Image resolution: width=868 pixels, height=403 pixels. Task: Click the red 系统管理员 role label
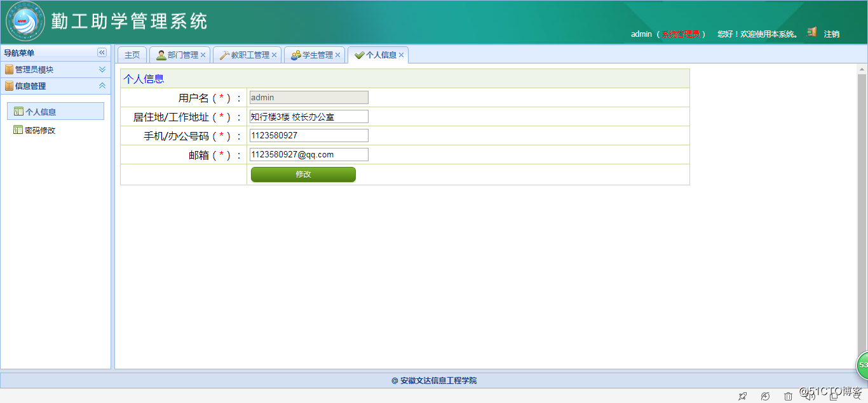681,34
